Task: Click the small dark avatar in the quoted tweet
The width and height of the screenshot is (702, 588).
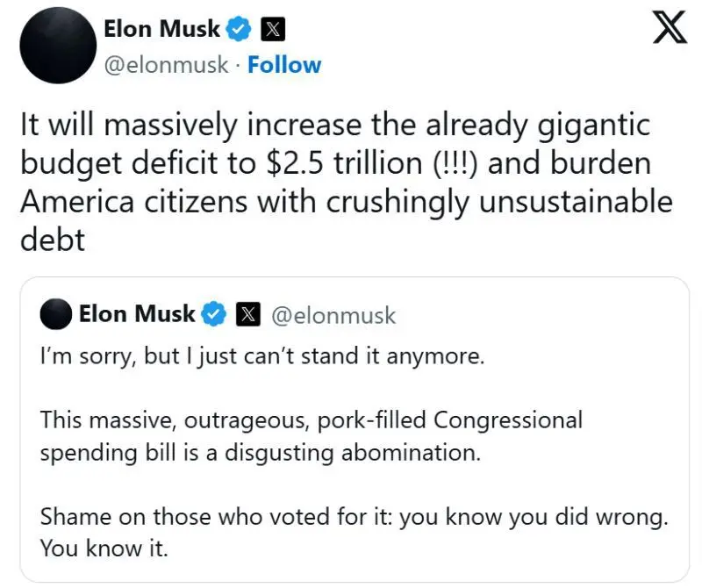Action: pos(56,314)
